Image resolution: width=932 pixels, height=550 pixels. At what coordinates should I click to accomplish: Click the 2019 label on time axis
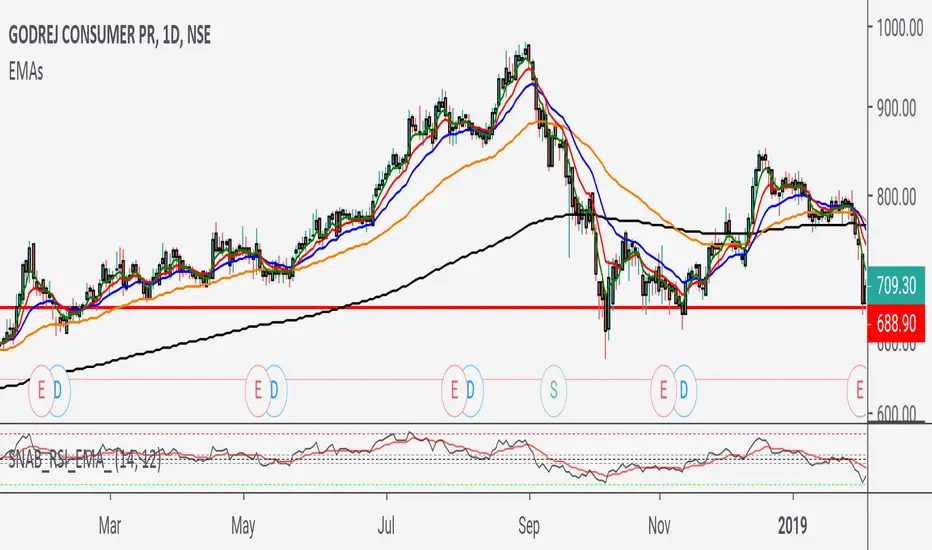[x=792, y=526]
